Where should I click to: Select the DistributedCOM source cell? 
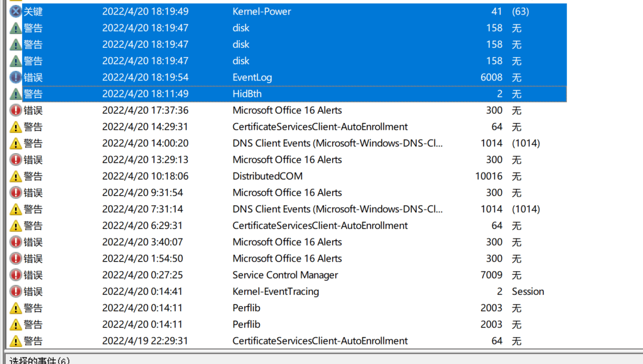point(267,176)
